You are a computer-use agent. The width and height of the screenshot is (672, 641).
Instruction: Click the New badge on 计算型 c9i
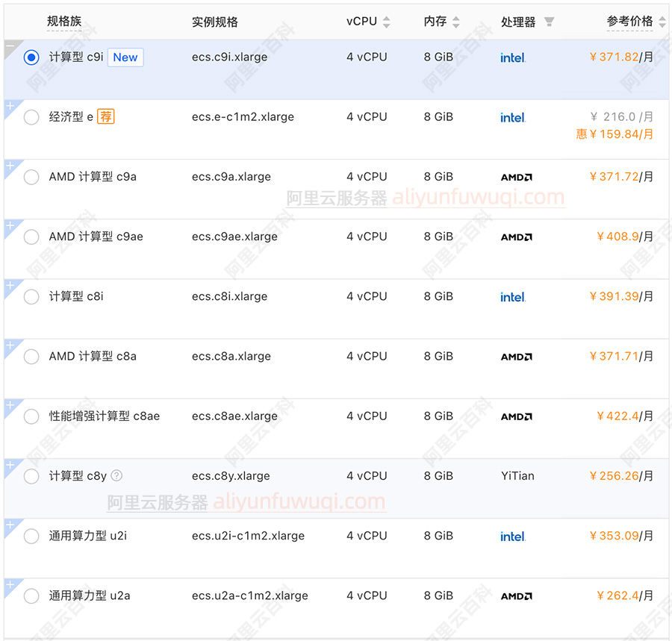pyautogui.click(x=125, y=57)
